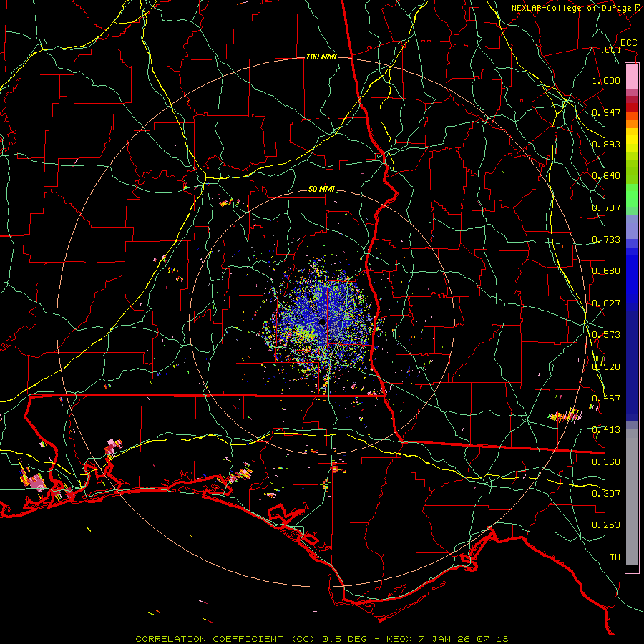Image resolution: width=644 pixels, height=644 pixels.
Task: Click the 100 NMI range ring label
Action: (x=321, y=57)
